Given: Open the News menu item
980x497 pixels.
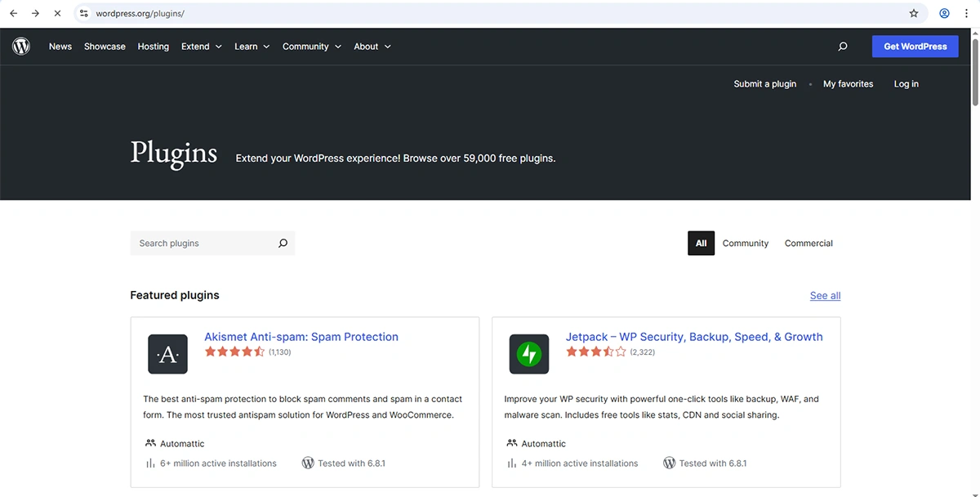Looking at the screenshot, I should (60, 47).
